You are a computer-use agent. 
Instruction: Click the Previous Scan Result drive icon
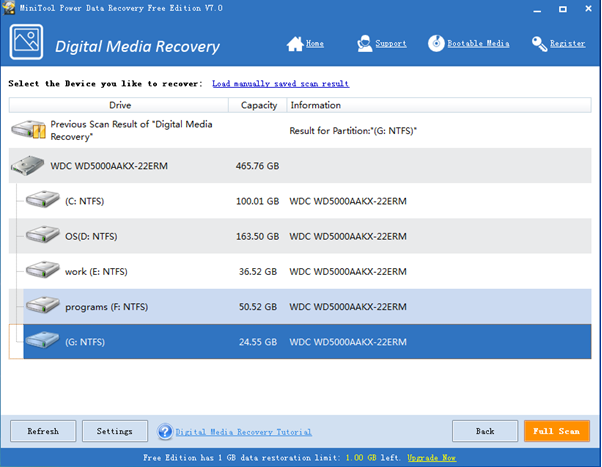28,130
